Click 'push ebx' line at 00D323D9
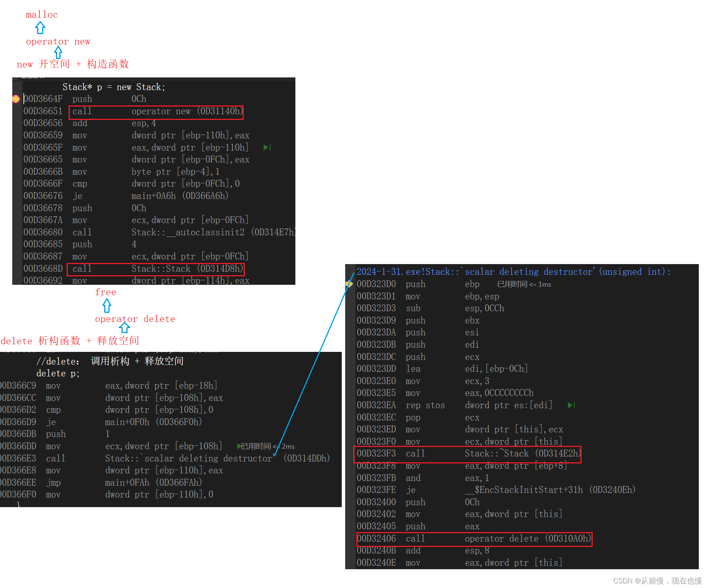Image resolution: width=708 pixels, height=588 pixels. click(x=418, y=320)
